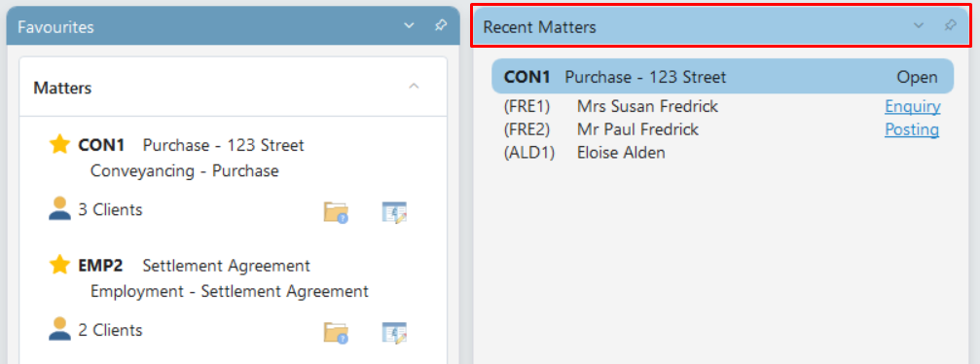This screenshot has height=364, width=980.
Task: Select client Mrs Susan Fredrick
Action: click(647, 107)
